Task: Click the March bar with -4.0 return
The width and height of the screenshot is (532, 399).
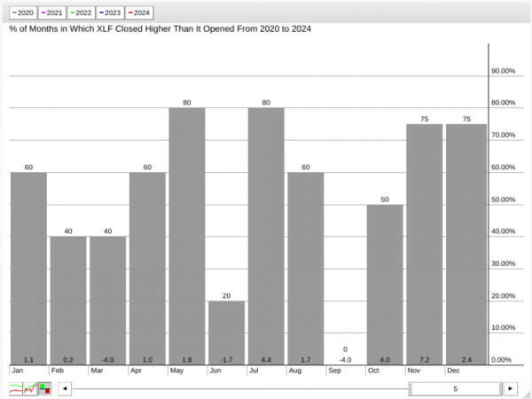Action: pyautogui.click(x=107, y=301)
